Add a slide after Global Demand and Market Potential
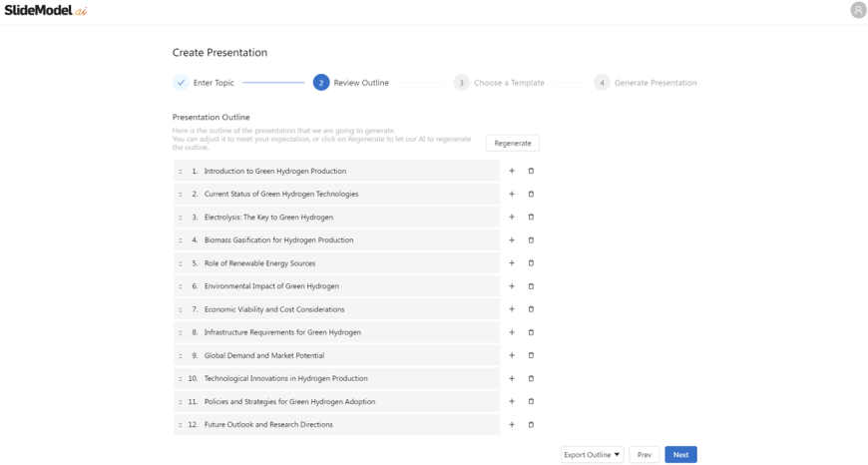 pyautogui.click(x=512, y=355)
